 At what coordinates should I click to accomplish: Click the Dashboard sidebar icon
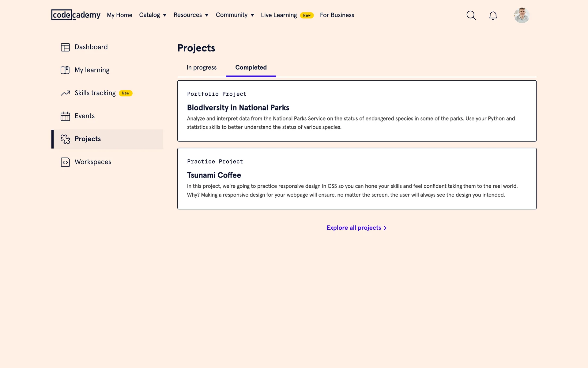click(x=65, y=47)
